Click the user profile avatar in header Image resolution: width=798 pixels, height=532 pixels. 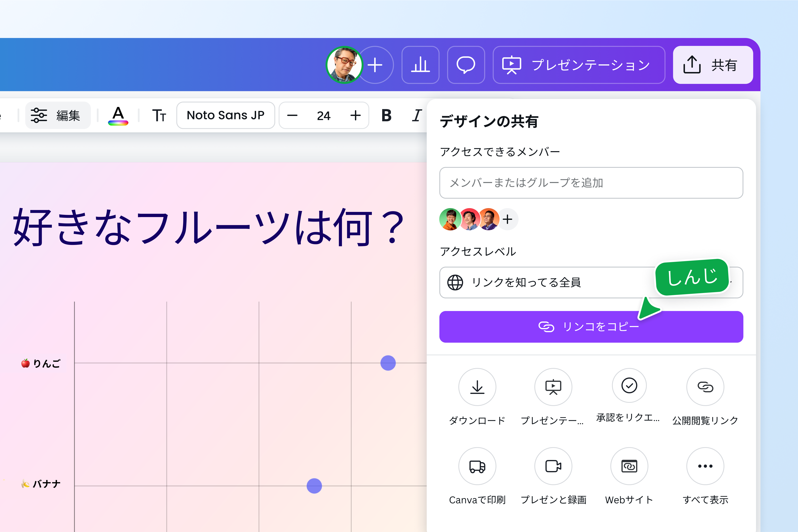point(344,65)
